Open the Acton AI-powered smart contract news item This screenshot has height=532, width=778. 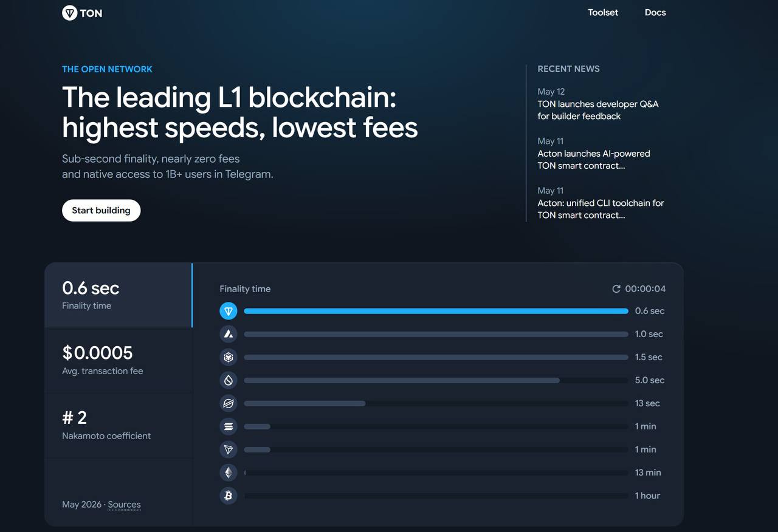(594, 154)
